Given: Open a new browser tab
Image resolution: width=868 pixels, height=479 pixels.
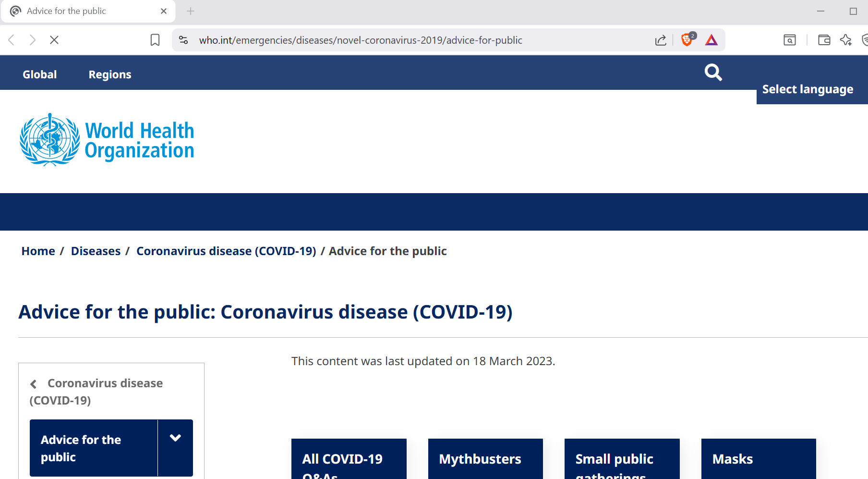Looking at the screenshot, I should coord(191,11).
